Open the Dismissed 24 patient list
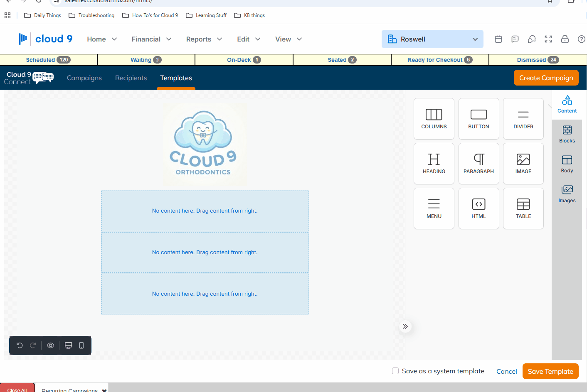Image resolution: width=587 pixels, height=392 pixels. click(538, 60)
